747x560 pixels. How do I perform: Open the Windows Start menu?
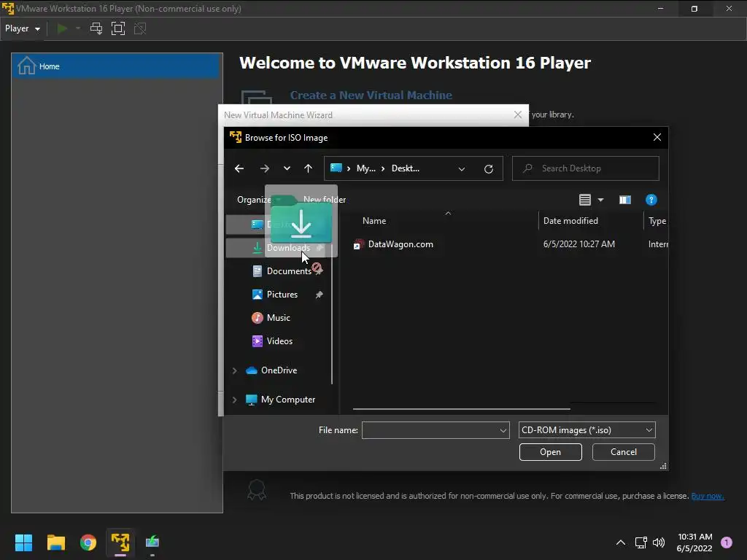[x=23, y=542]
